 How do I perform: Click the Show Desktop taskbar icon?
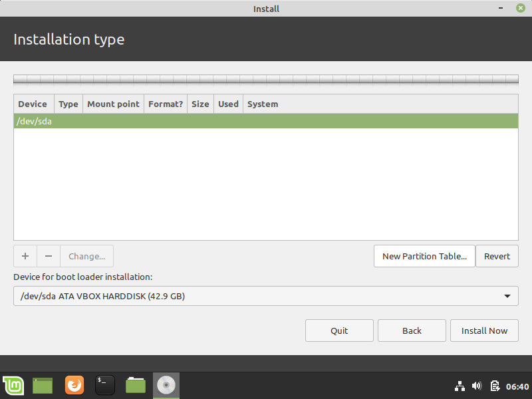pos(43,386)
